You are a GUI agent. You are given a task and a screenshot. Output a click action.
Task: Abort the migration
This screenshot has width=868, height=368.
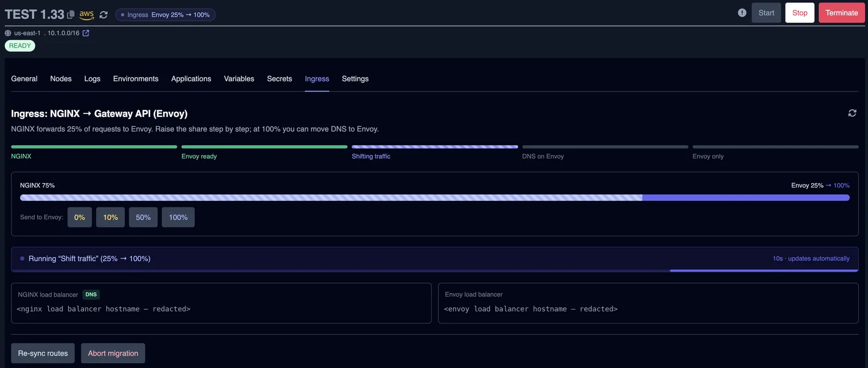(x=113, y=353)
